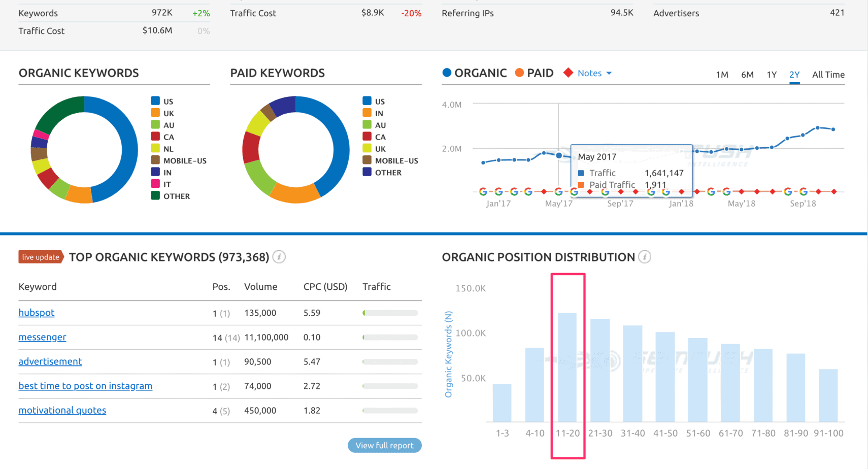
Task: Select the All Time range tab
Action: (828, 75)
